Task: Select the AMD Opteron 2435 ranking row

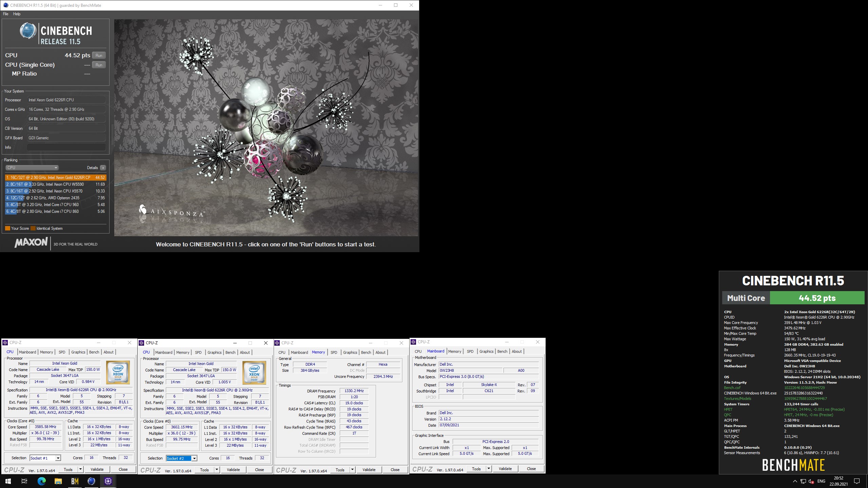Action: (x=56, y=198)
